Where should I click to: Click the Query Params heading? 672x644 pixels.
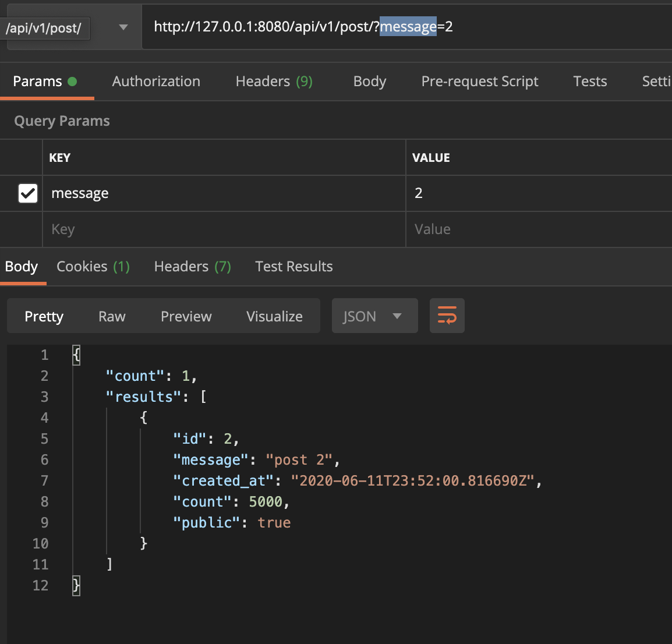click(x=62, y=121)
